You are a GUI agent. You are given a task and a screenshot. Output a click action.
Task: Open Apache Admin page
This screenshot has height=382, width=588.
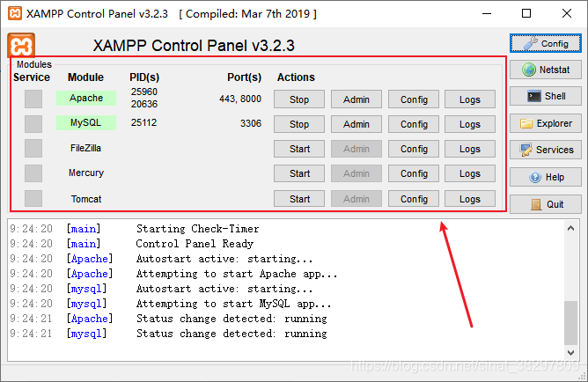click(x=356, y=99)
